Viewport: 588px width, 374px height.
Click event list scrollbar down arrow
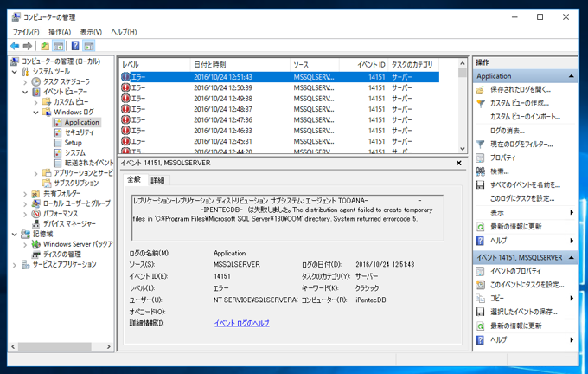click(463, 149)
